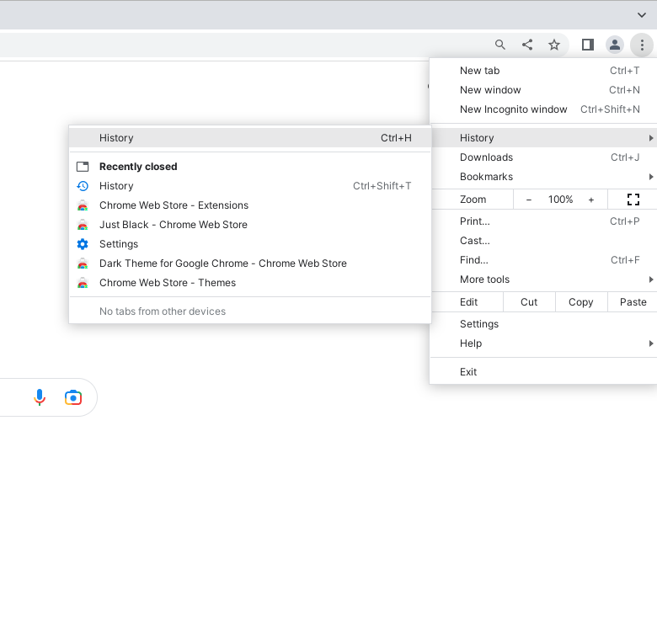
Task: Select Print... in the menu
Action: click(543, 221)
